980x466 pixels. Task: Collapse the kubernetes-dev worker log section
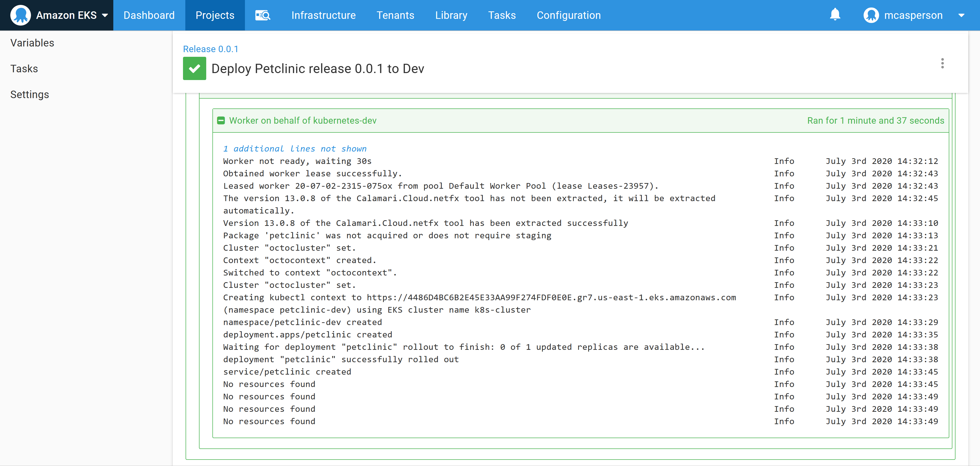point(221,121)
